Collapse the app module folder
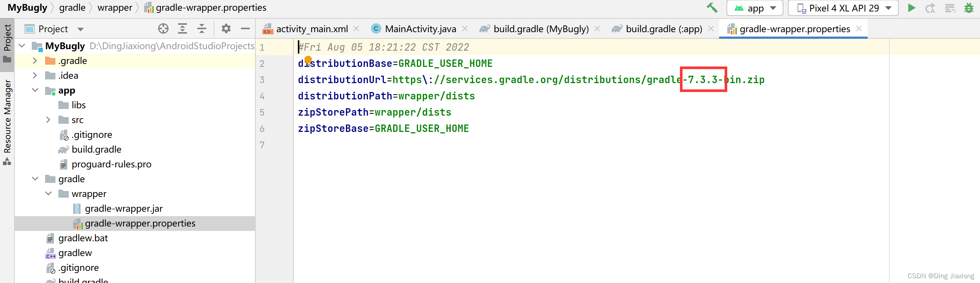The image size is (980, 283). [x=35, y=90]
